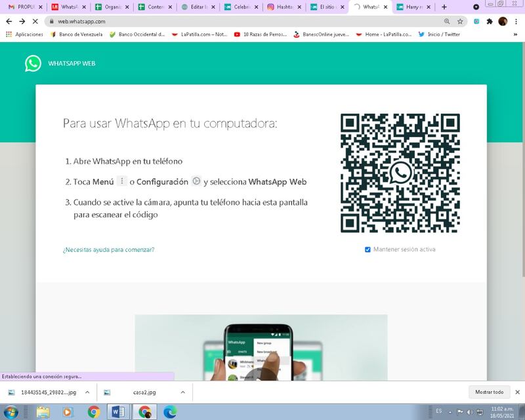Go forward to the next page
The image size is (525, 420).
point(22,22)
